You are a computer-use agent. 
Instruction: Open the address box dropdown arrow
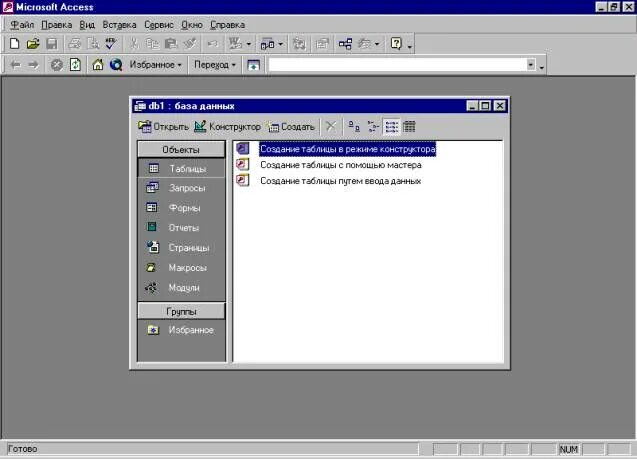(x=531, y=65)
